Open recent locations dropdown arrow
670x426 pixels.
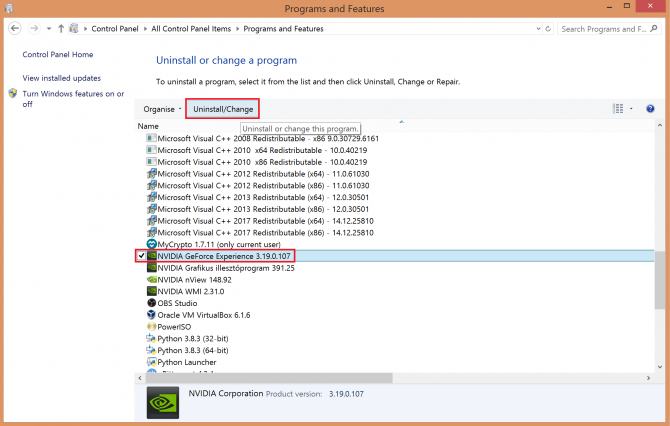49,29
